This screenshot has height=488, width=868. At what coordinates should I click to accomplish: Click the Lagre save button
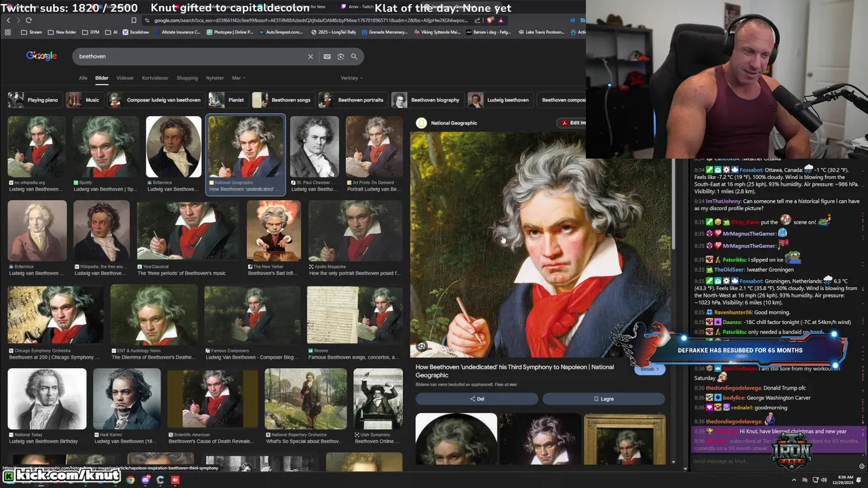coord(604,399)
